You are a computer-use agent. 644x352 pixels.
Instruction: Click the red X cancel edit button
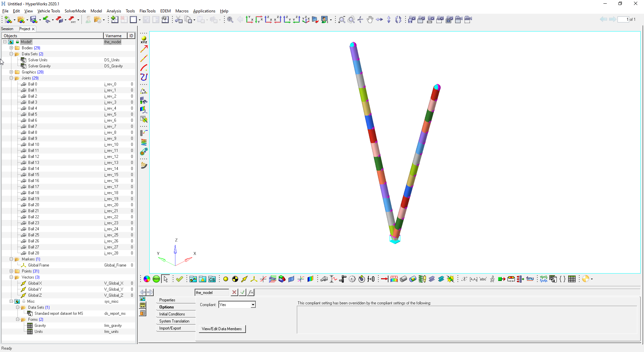(234, 292)
